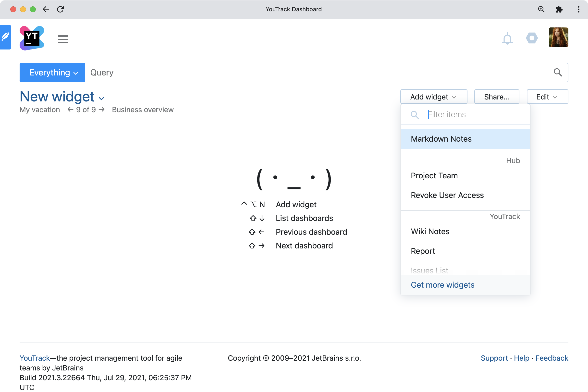This screenshot has height=392, width=588.
Task: Click the Previous dashboard hint text
Action: [311, 232]
